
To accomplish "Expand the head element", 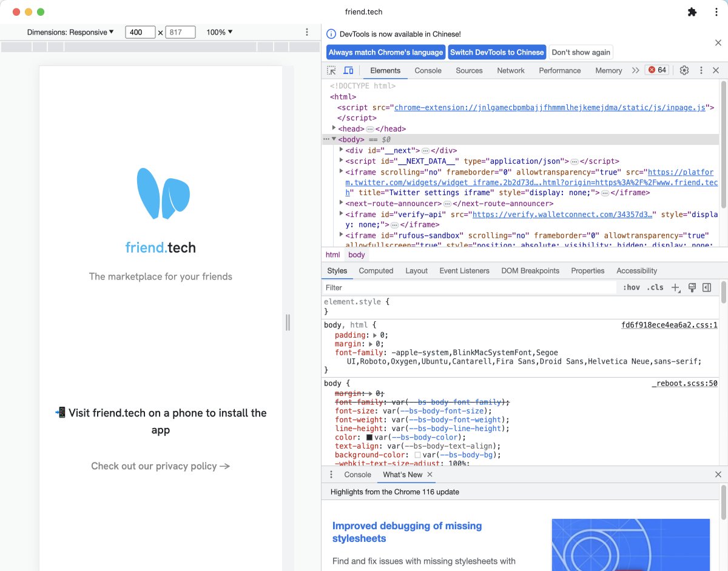I will pos(334,128).
